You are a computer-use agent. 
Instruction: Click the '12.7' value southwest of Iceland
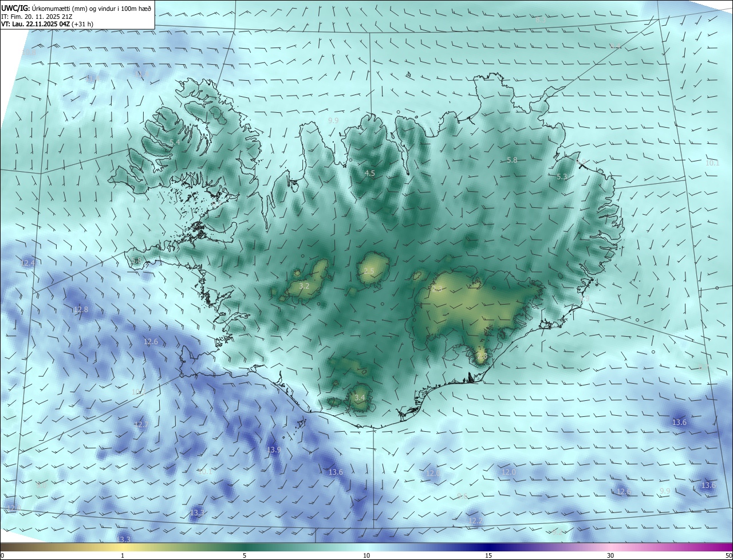coord(141,424)
